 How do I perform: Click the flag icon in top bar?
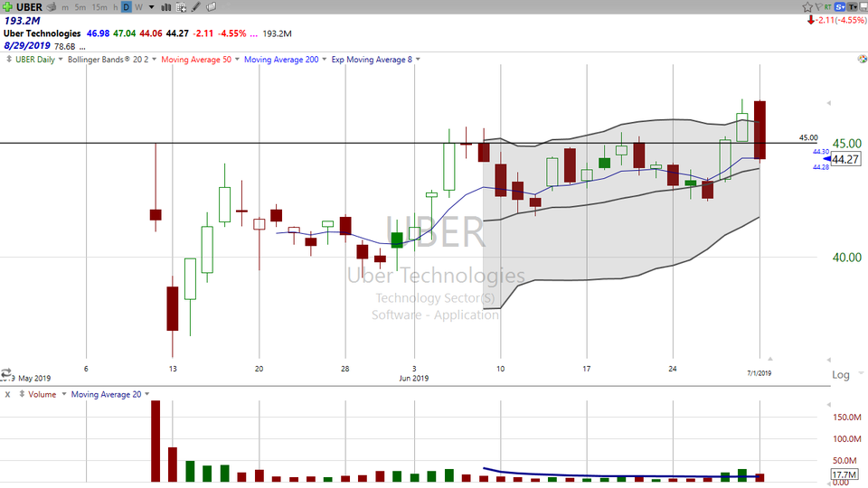(x=819, y=7)
